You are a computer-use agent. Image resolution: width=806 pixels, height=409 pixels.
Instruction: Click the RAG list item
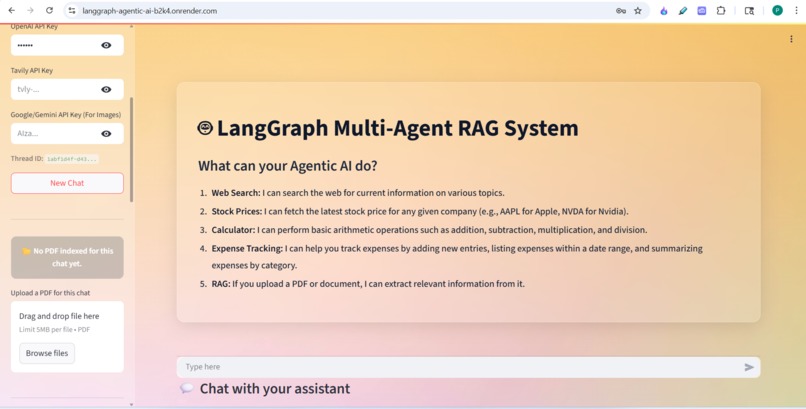point(368,284)
